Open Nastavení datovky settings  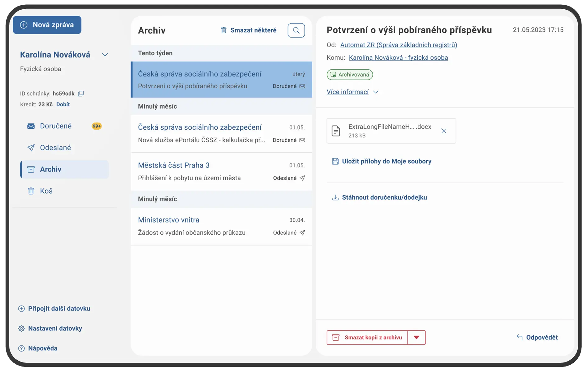click(55, 329)
